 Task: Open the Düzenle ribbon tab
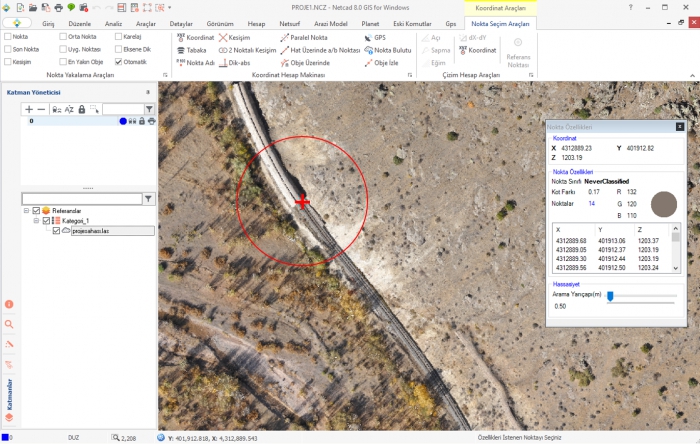[79, 23]
